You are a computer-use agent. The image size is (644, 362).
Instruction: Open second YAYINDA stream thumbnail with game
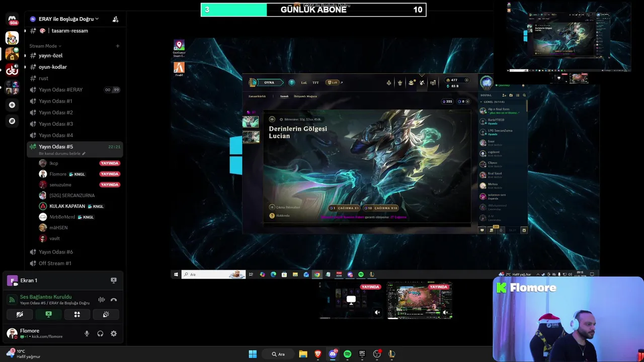[x=419, y=301]
